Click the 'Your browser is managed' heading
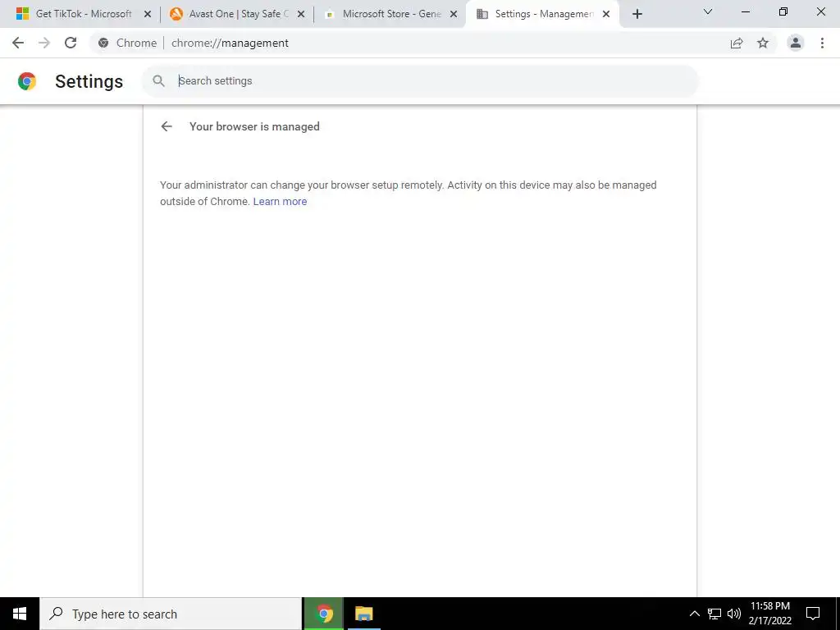The image size is (840, 630). point(254,126)
